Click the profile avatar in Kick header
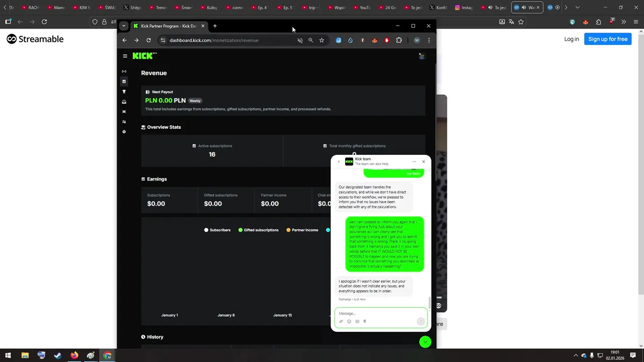The height and width of the screenshot is (362, 644). [422, 56]
